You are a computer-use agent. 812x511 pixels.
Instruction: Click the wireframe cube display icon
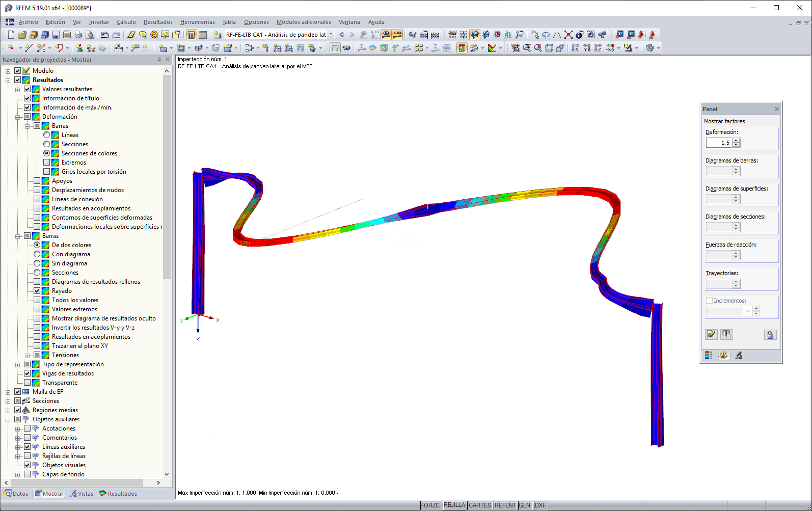click(549, 48)
